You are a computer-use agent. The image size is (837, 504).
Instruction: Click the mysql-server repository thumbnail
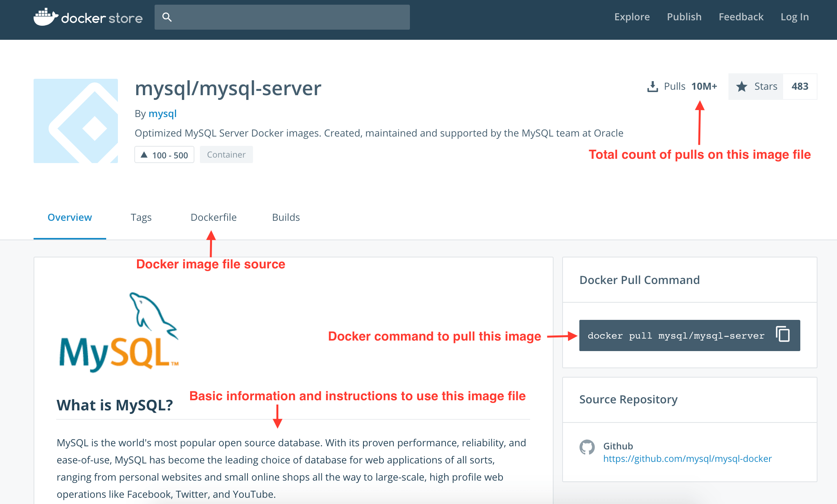(x=76, y=121)
